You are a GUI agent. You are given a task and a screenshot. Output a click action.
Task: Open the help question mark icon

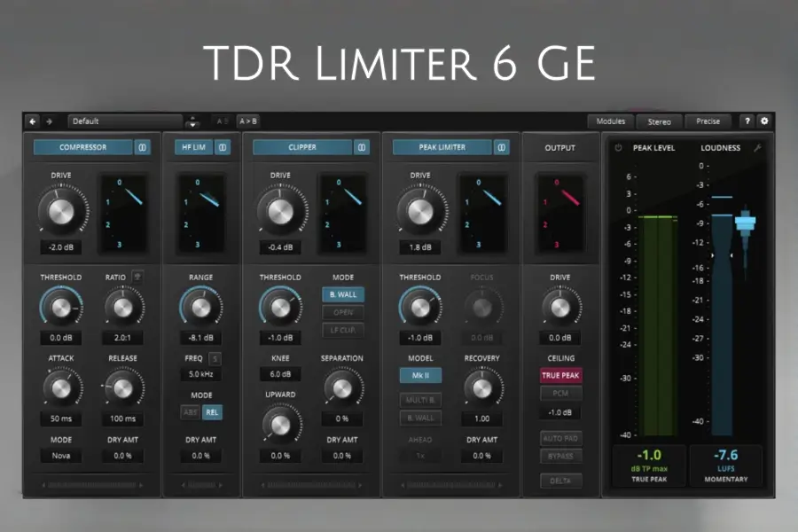coord(747,121)
